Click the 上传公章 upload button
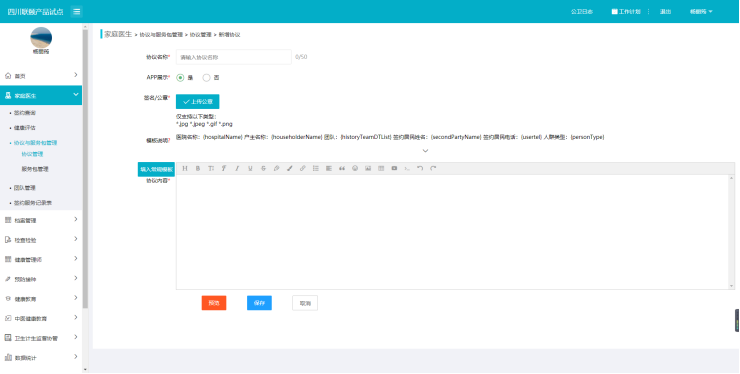 [198, 102]
